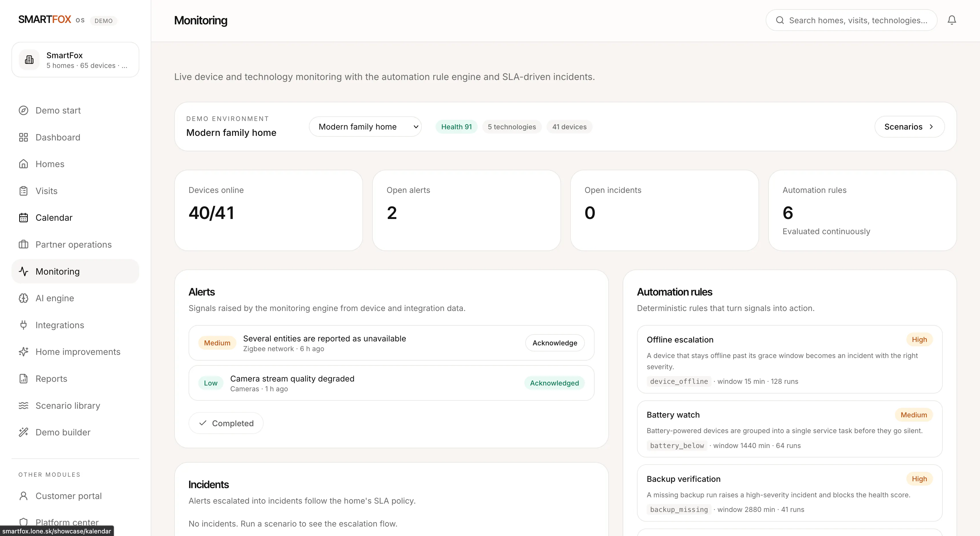Select the AI engine menu item
Image resolution: width=980 pixels, height=536 pixels.
(x=75, y=298)
